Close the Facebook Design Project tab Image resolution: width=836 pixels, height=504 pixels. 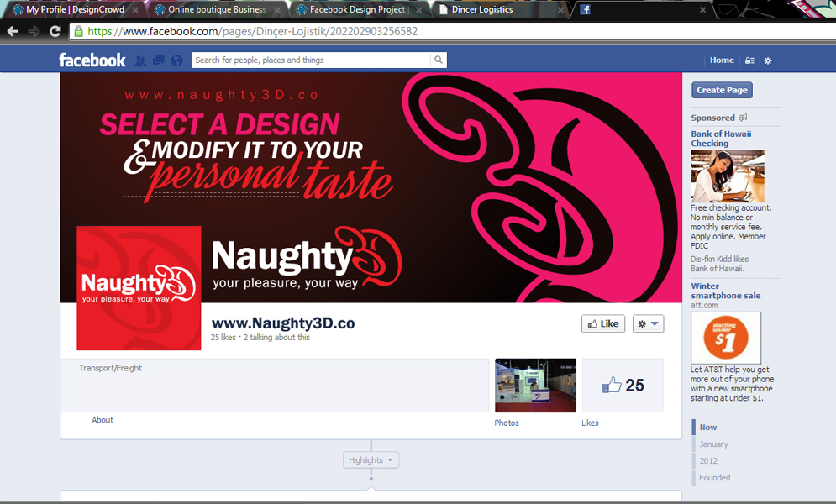point(419,9)
